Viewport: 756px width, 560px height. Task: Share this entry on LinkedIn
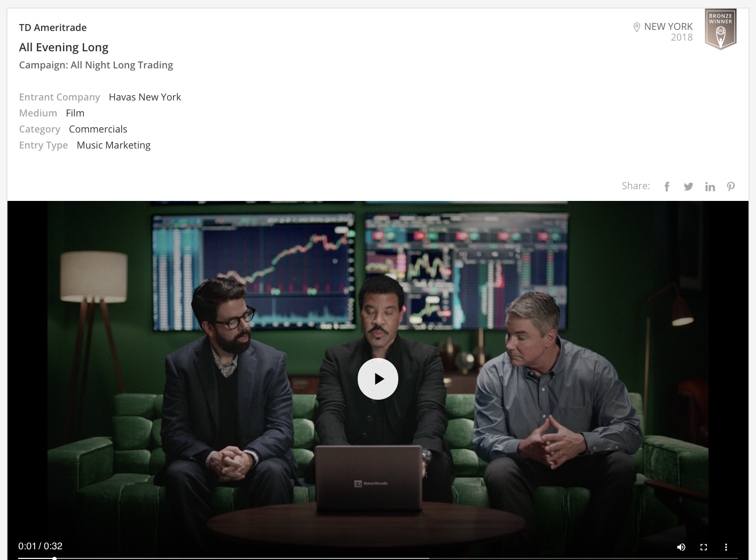coord(710,186)
